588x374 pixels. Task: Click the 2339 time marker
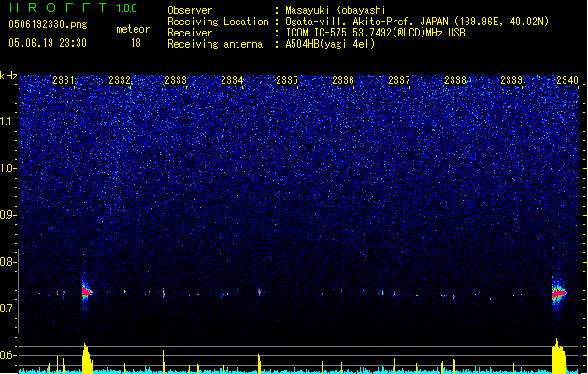tap(511, 79)
